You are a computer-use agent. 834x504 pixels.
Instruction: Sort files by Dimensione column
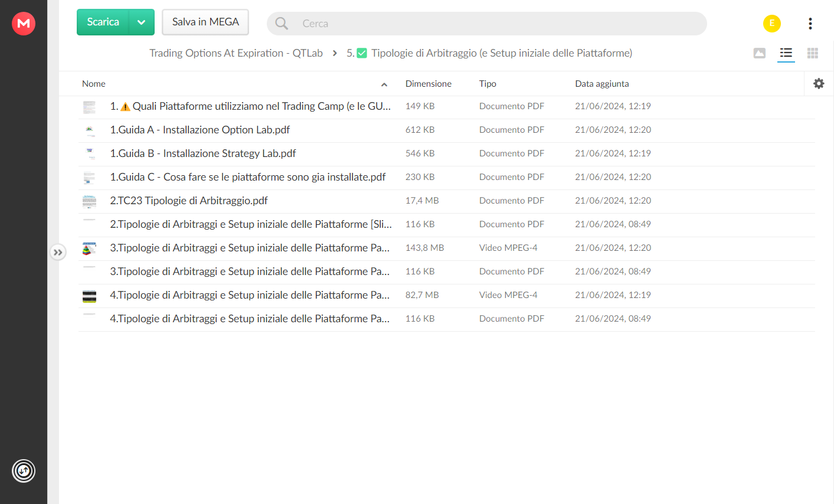point(429,84)
